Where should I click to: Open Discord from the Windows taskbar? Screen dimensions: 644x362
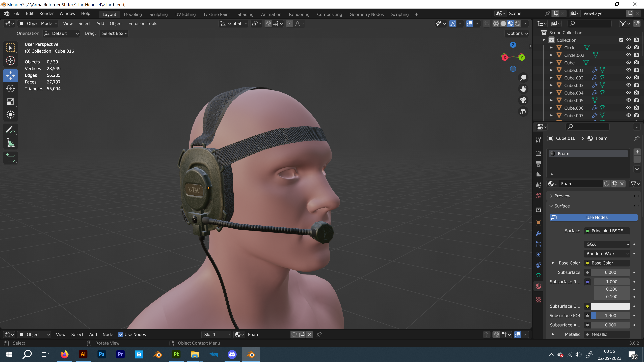tap(232, 354)
